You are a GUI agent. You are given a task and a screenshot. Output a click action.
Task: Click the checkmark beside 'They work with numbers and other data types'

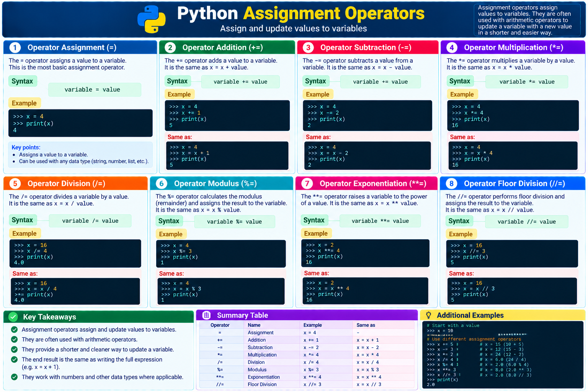tap(14, 377)
